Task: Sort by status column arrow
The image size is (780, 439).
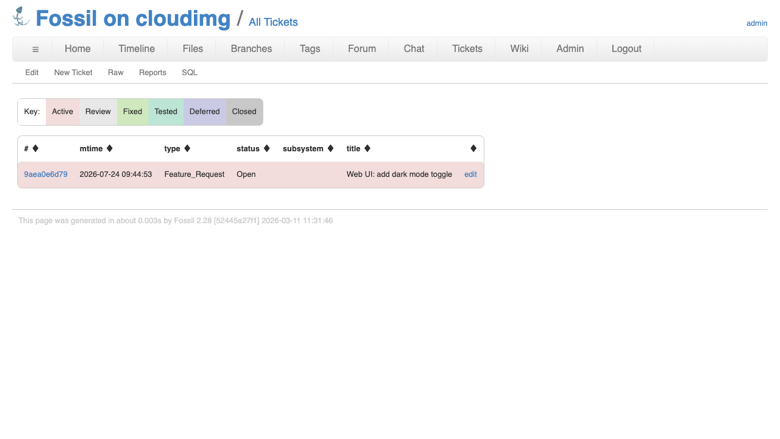Action: (267, 148)
